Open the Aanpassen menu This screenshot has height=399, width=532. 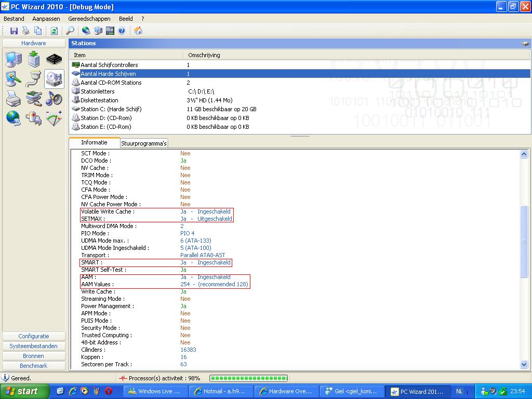click(46, 19)
